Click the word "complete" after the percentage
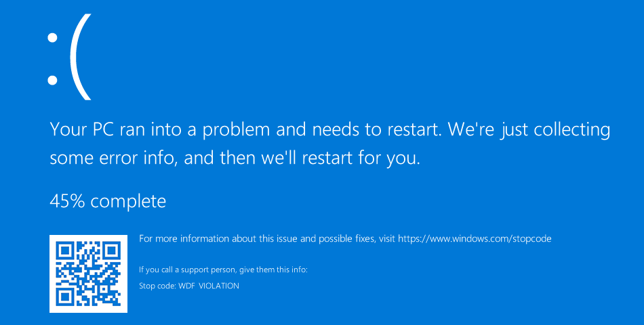This screenshot has height=325, width=644. (128, 202)
